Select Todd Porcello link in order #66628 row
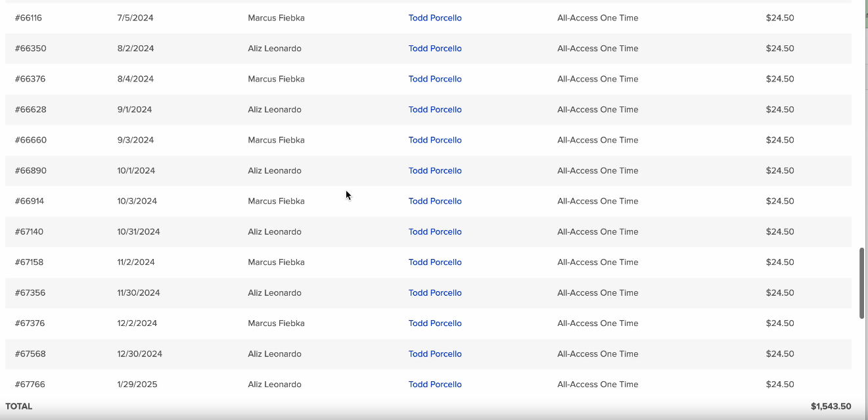The image size is (868, 420). [435, 110]
